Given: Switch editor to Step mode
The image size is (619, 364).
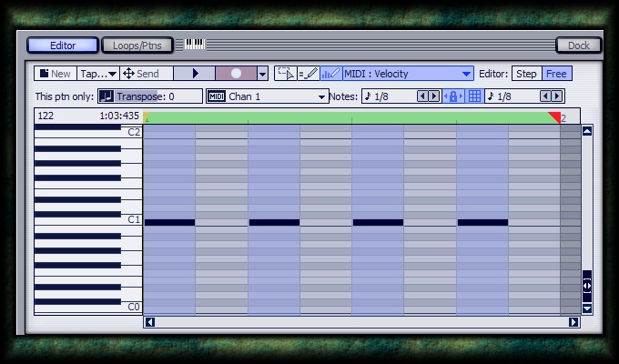Looking at the screenshot, I should 526,74.
